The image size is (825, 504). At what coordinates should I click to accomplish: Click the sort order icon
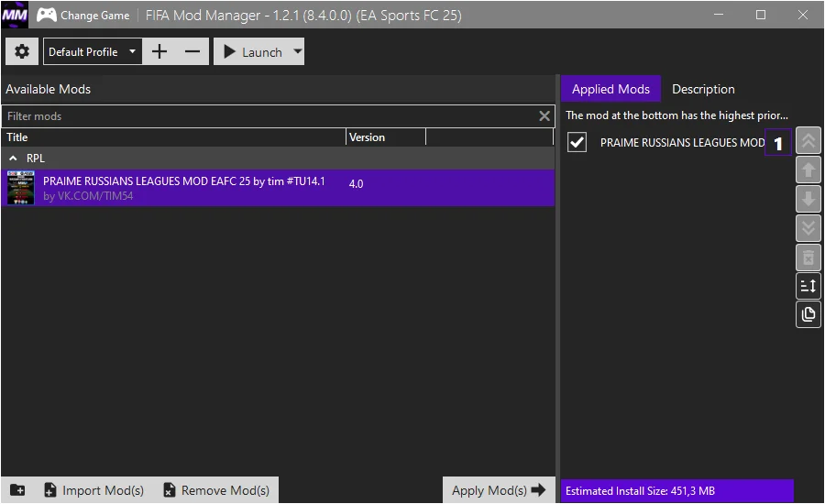[808, 286]
